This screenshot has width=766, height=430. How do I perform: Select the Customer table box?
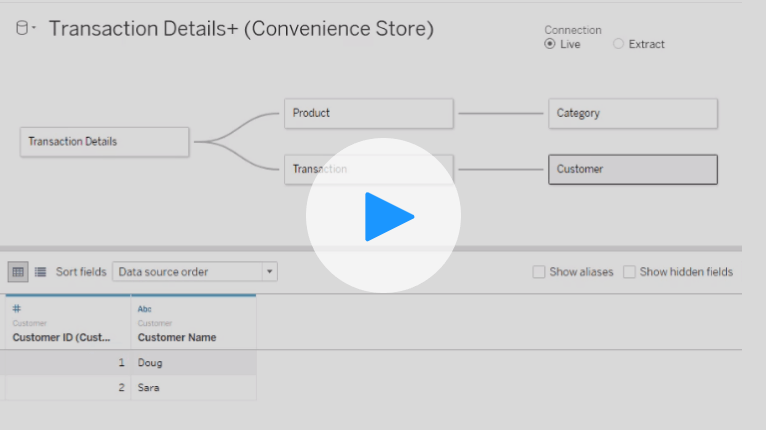tap(632, 169)
